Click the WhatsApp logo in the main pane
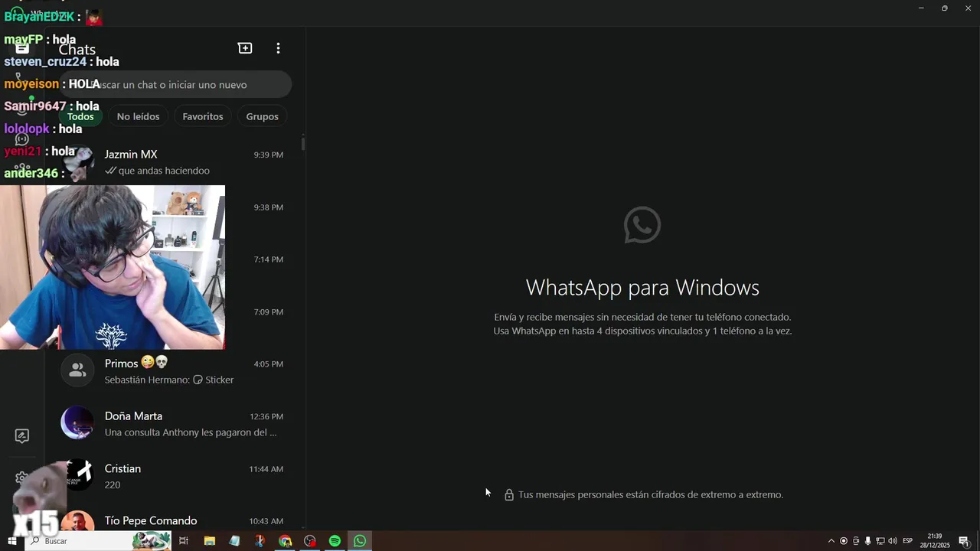Image resolution: width=980 pixels, height=551 pixels. (642, 225)
